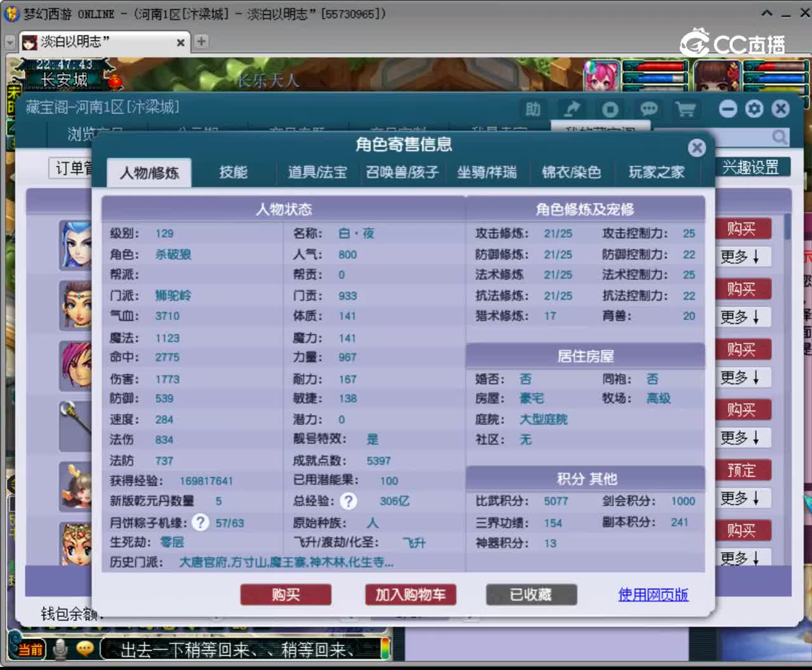The height and width of the screenshot is (670, 812).
Task: Click the 比武积分 value 5077
Action: tap(556, 501)
